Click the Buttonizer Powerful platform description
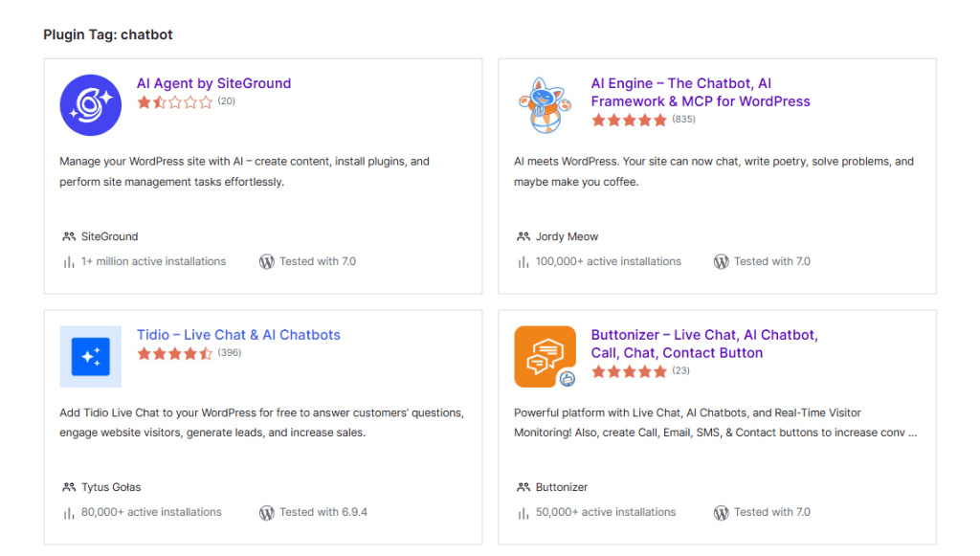This screenshot has height=556, width=980. pos(716,423)
